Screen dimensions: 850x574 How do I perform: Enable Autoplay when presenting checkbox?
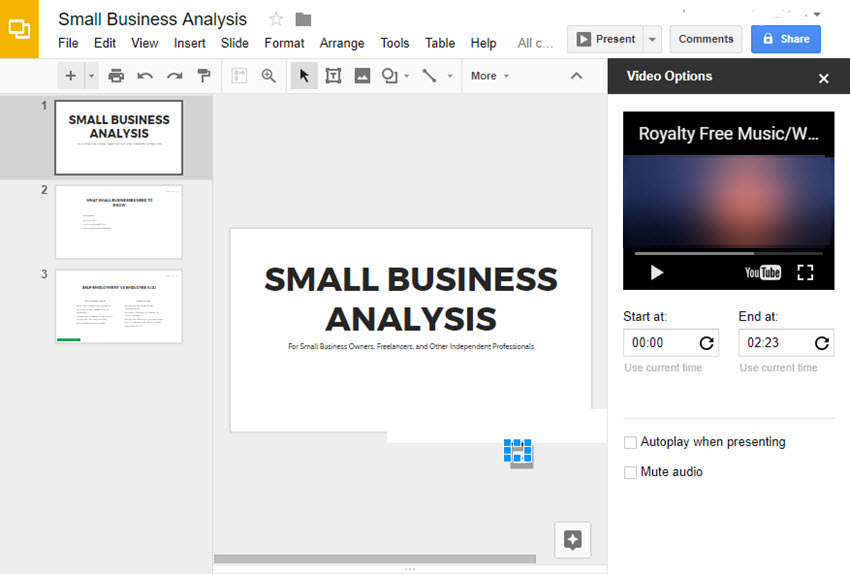point(630,442)
